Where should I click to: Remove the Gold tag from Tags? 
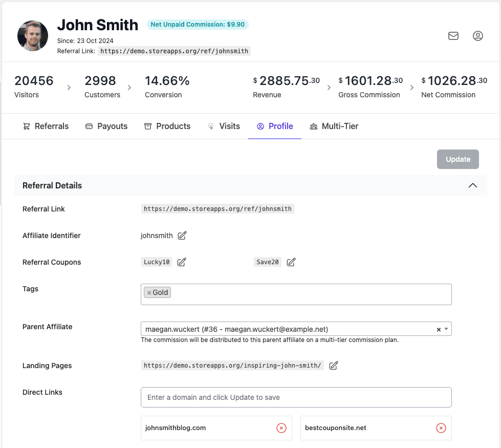149,292
